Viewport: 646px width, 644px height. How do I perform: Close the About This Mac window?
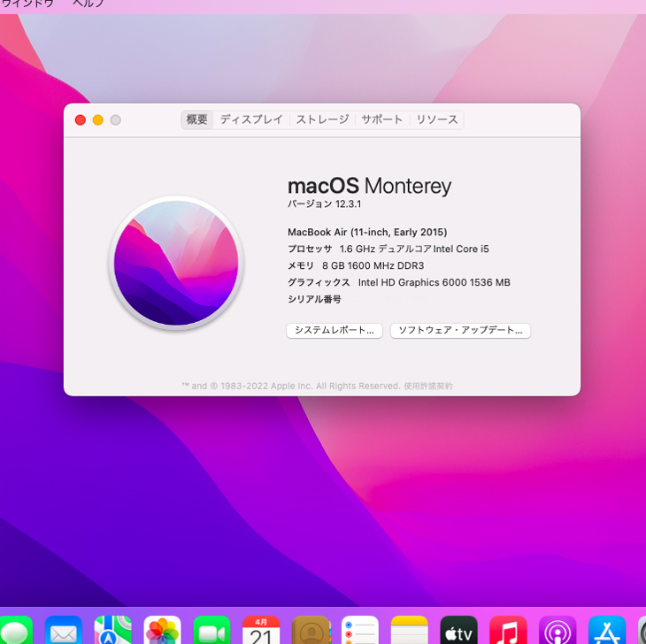81,119
